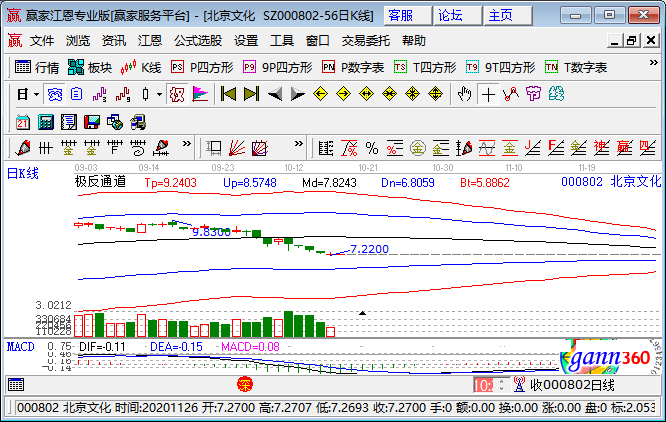Step chart forward with the dark right triangle
Viewport: 666px width, 422px height.
[297, 94]
